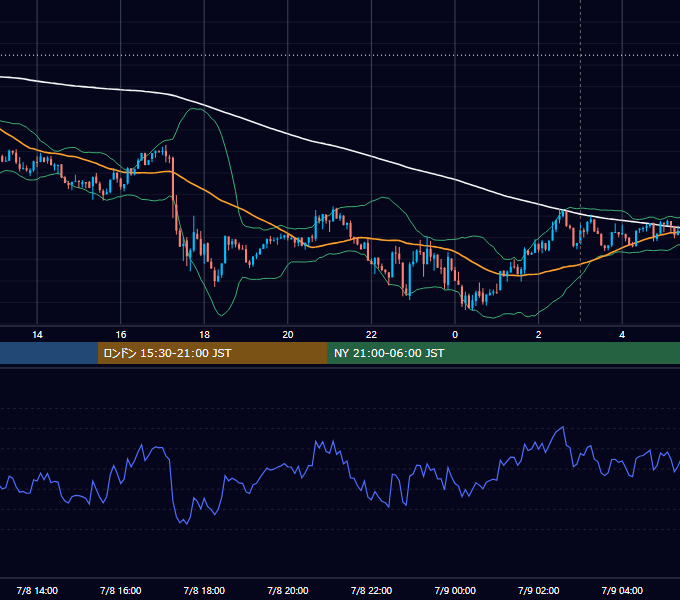This screenshot has height=600, width=680.
Task: Click the 7/8 18:00 date label
Action: coord(204,590)
